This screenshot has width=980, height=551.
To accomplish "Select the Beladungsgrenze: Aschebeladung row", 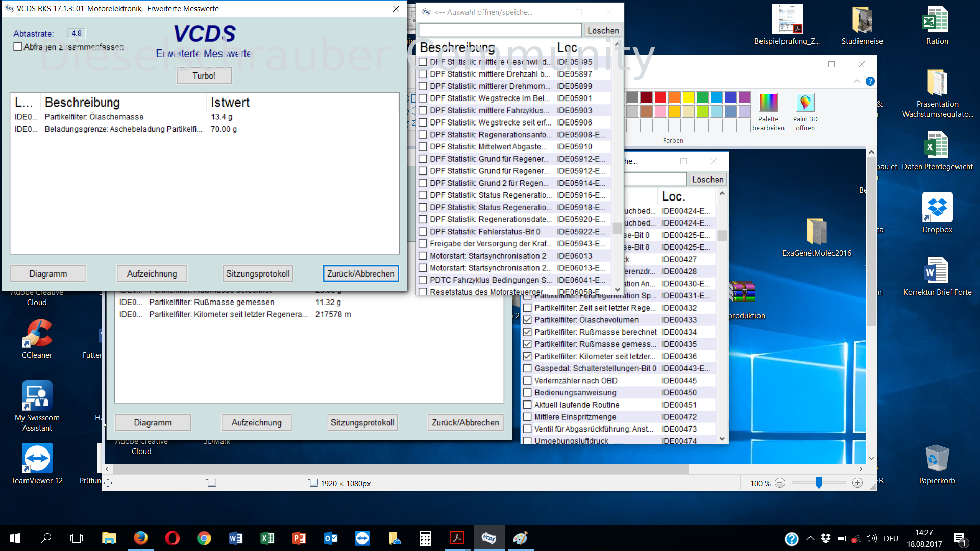I will coord(204,129).
